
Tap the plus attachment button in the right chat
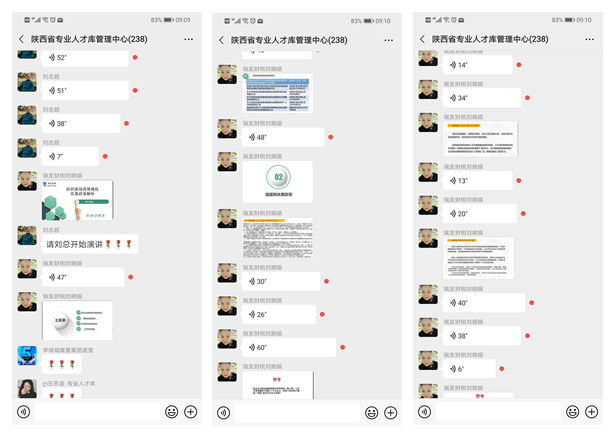click(x=592, y=412)
